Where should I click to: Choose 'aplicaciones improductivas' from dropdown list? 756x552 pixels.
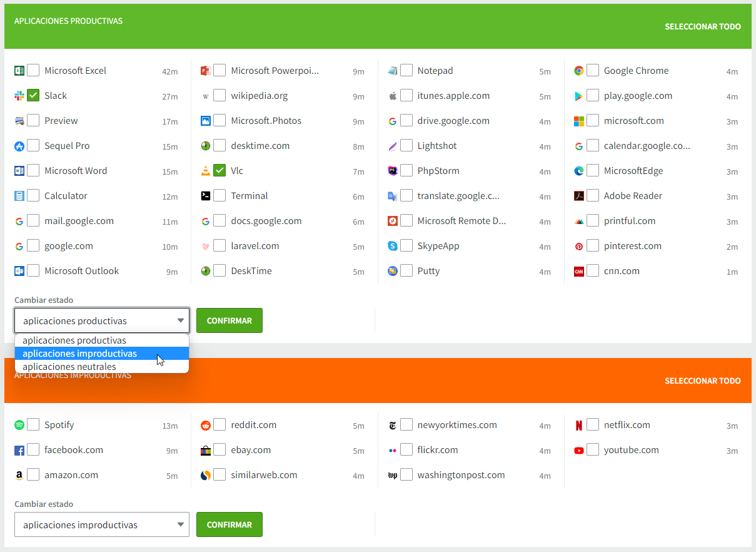(x=102, y=354)
